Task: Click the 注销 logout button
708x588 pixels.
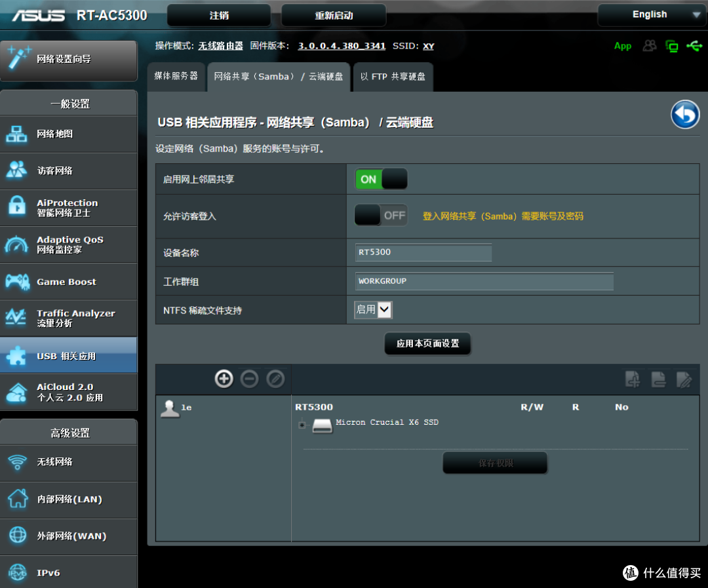Action: coord(219,15)
